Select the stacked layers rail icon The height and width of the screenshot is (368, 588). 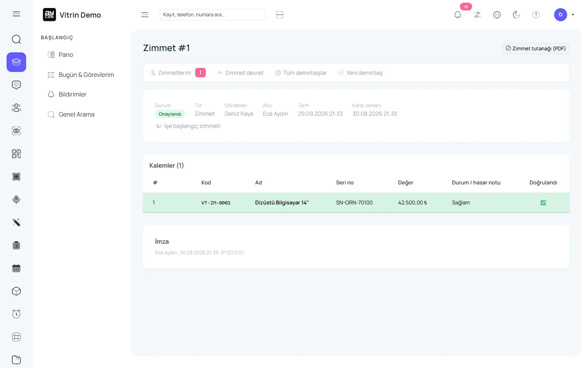[x=16, y=62]
